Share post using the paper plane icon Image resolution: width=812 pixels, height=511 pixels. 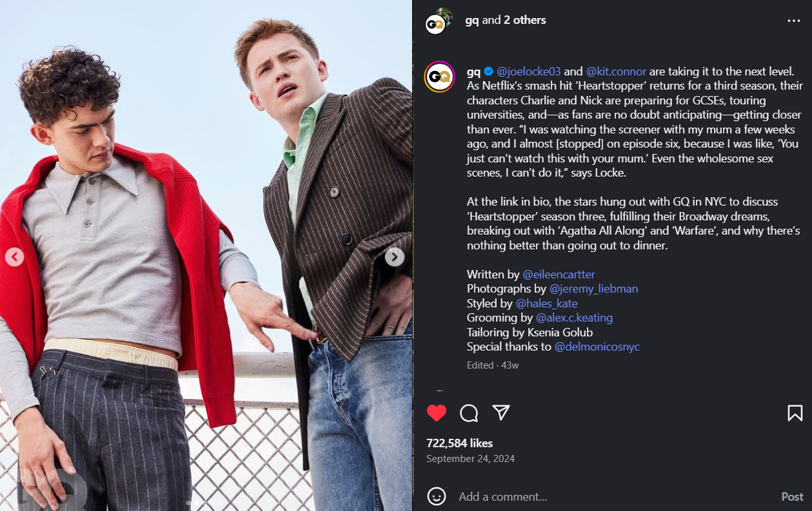coord(501,413)
